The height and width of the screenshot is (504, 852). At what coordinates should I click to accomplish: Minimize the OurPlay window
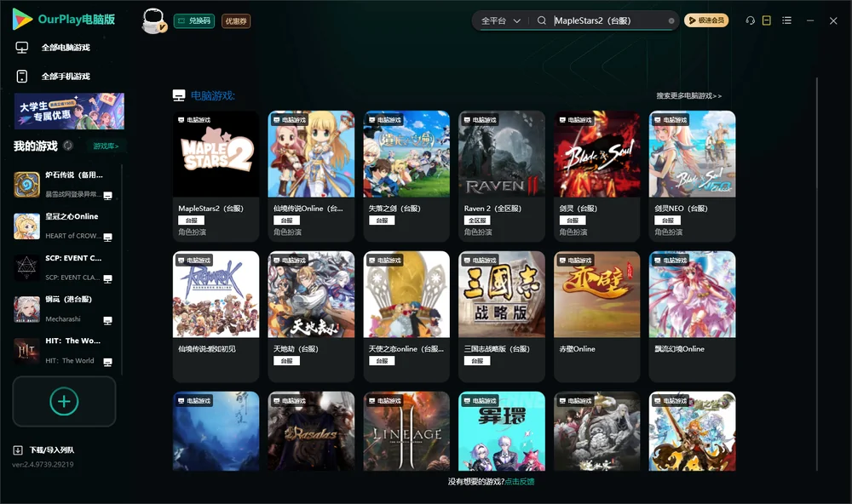pyautogui.click(x=810, y=20)
